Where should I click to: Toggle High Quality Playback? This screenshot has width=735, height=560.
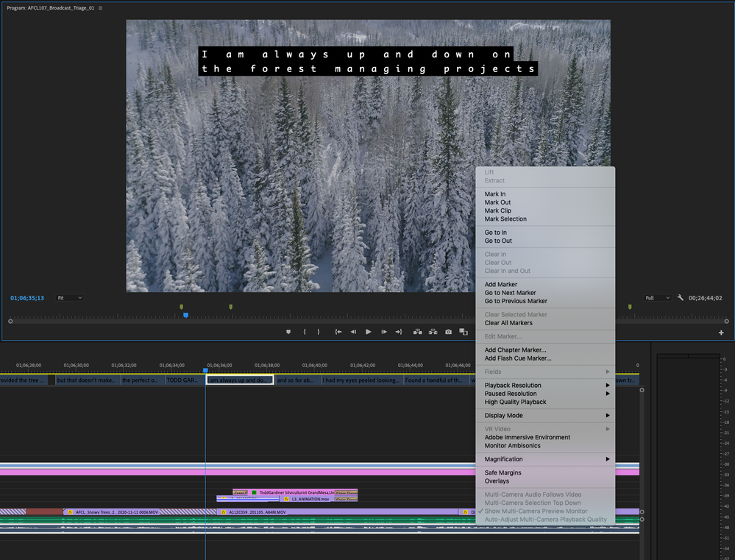(x=546, y=402)
